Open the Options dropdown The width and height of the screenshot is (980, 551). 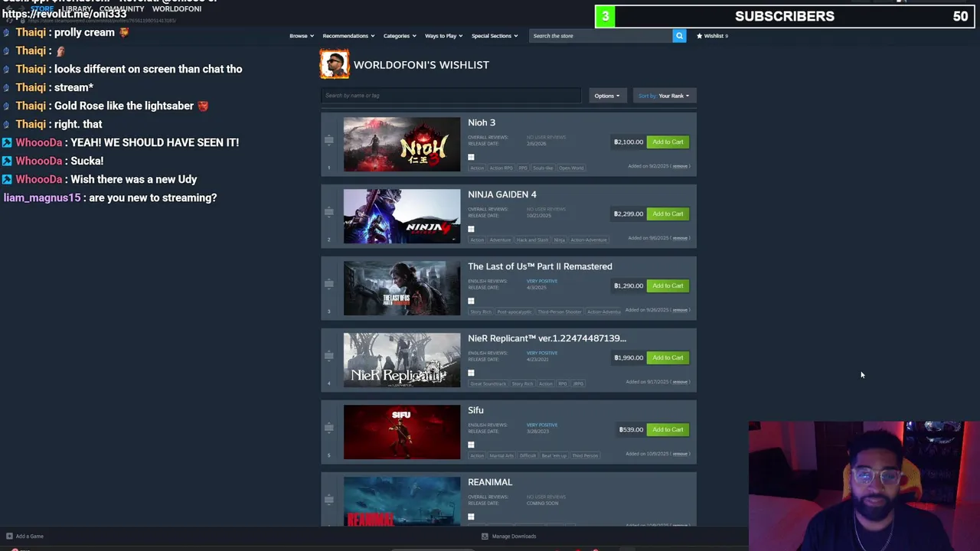tap(607, 96)
